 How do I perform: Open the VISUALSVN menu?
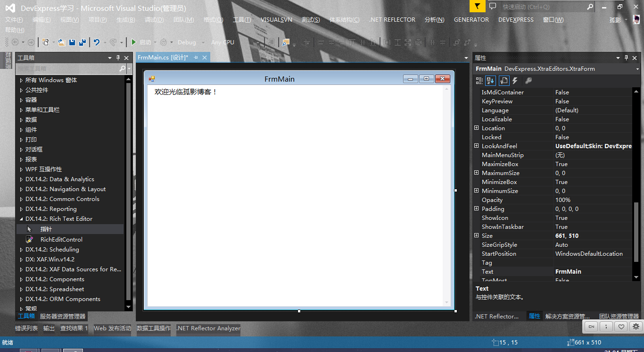tap(277, 19)
